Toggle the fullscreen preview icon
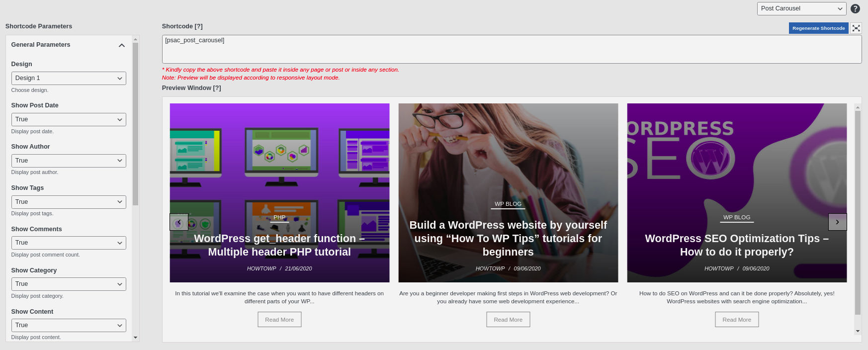This screenshot has width=868, height=350. (x=856, y=28)
